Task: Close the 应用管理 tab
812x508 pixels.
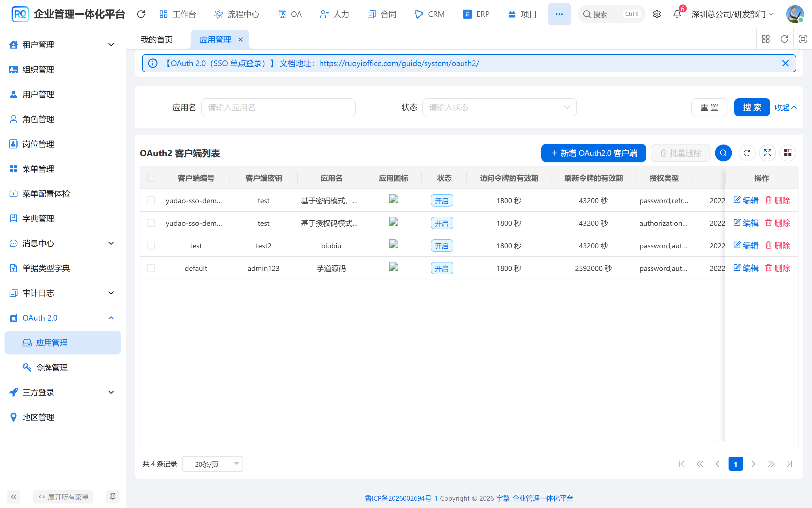Action: tap(240, 40)
